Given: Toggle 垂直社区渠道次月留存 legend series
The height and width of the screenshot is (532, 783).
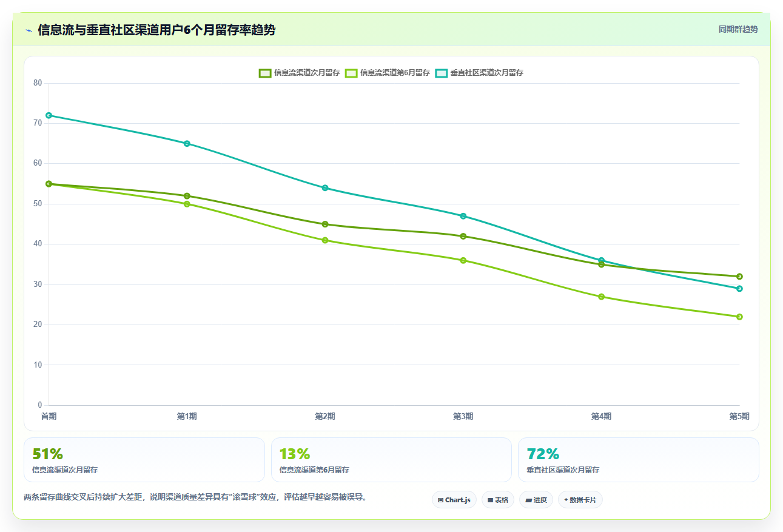Looking at the screenshot, I should [479, 73].
